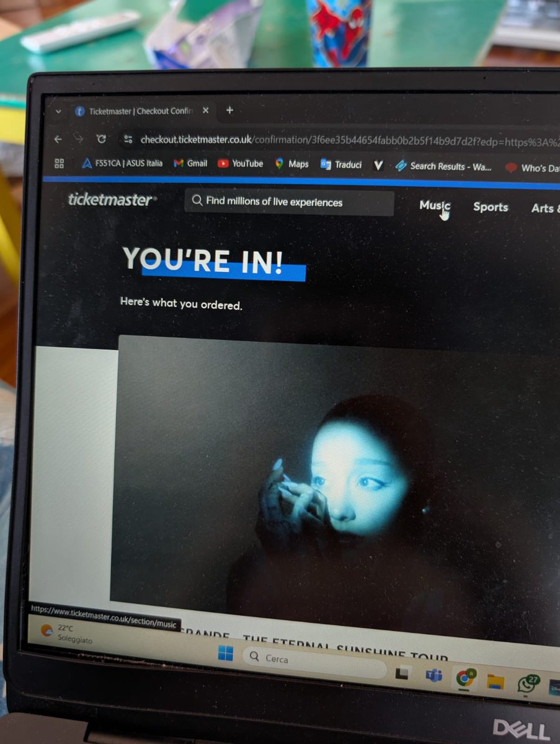This screenshot has height=744, width=560.
Task: Open File Explorer from the taskbar
Action: pos(495,681)
